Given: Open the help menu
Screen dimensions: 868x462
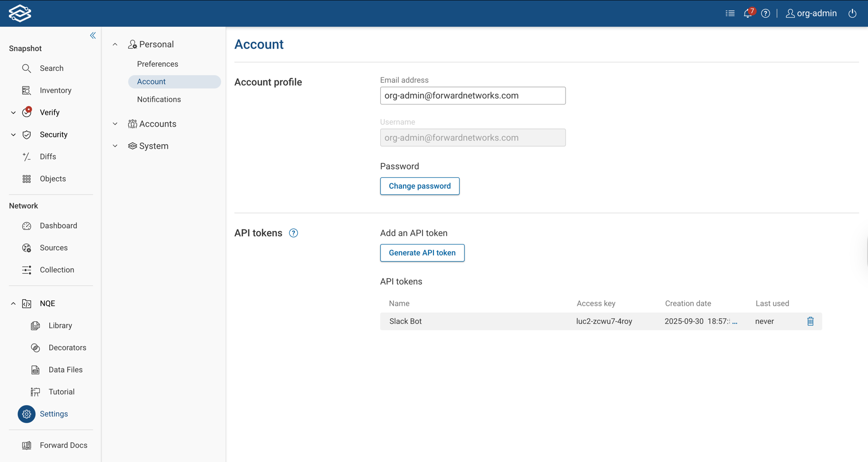Looking at the screenshot, I should tap(766, 13).
